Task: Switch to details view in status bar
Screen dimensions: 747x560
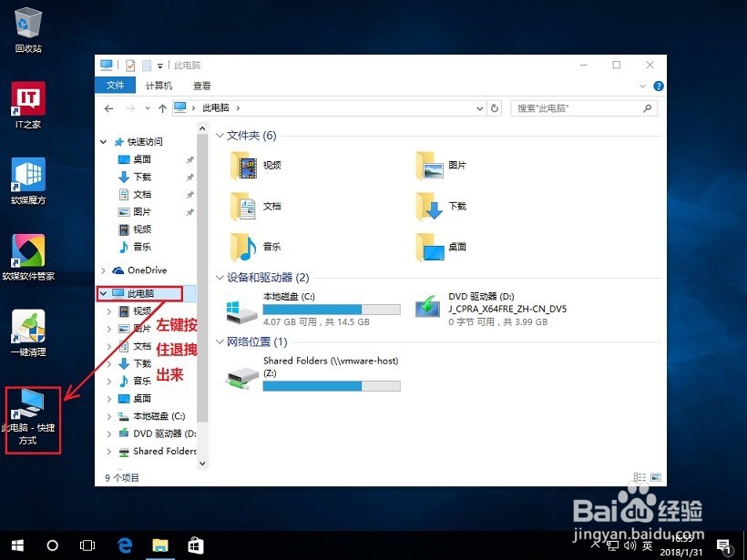Action: pos(640,476)
